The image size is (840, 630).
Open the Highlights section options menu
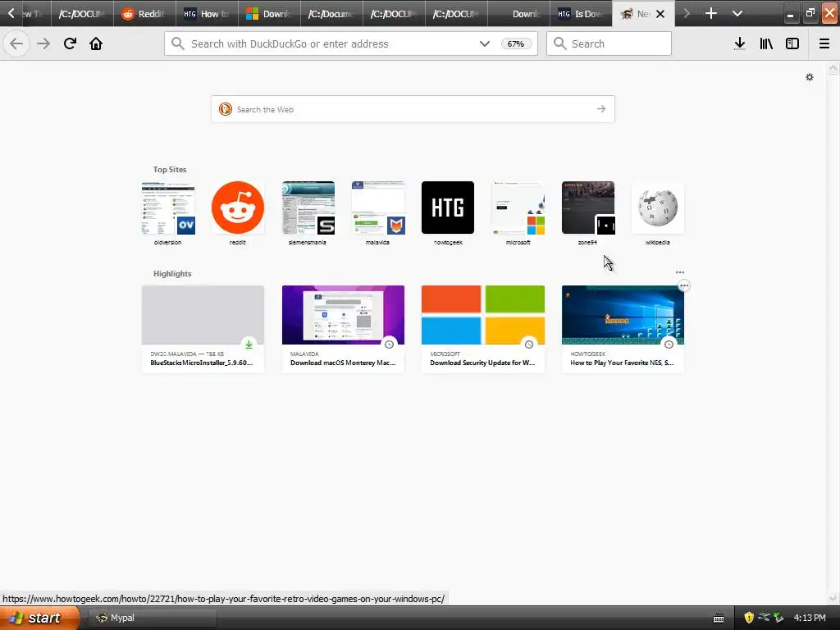click(680, 272)
